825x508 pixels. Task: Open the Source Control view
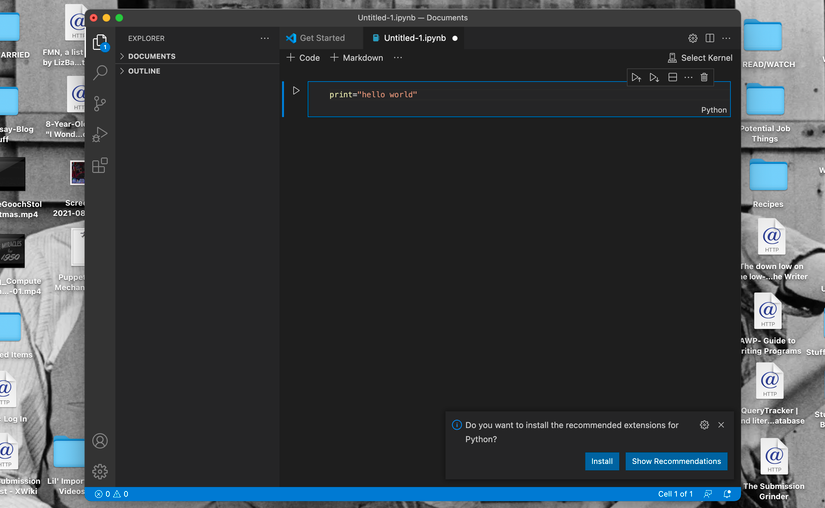(100, 103)
